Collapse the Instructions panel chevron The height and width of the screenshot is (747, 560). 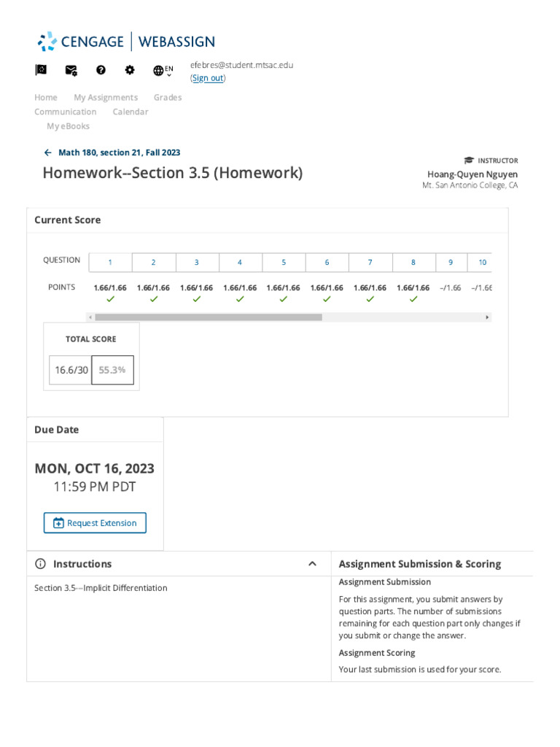pyautogui.click(x=312, y=564)
